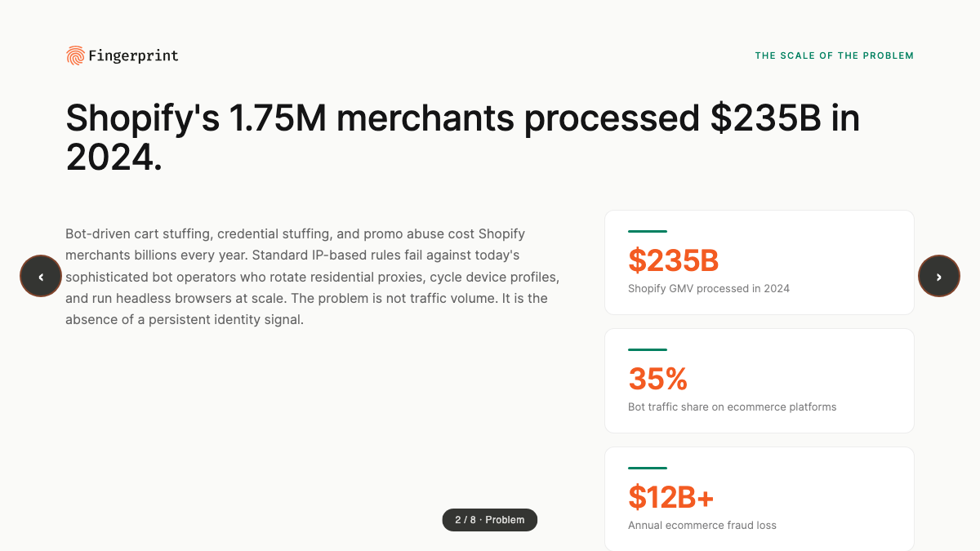Click the Fingerprint logo icon
Viewport: 980px width, 551px height.
[75, 56]
